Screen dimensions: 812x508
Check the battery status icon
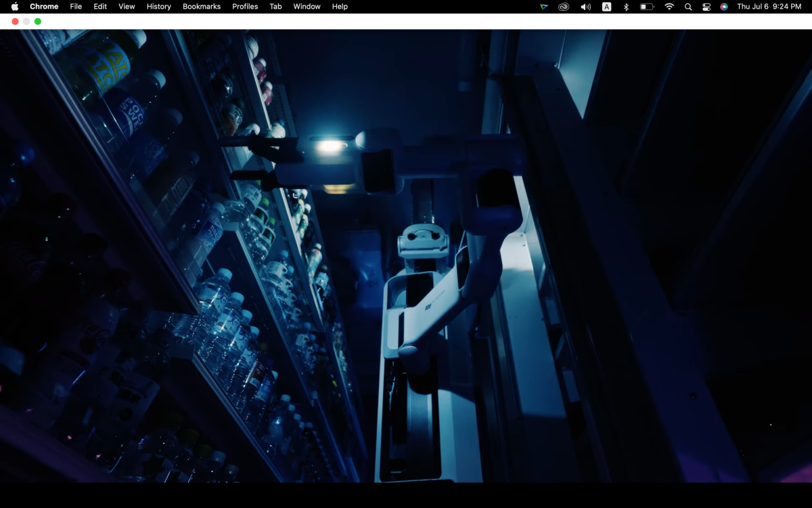coord(647,7)
